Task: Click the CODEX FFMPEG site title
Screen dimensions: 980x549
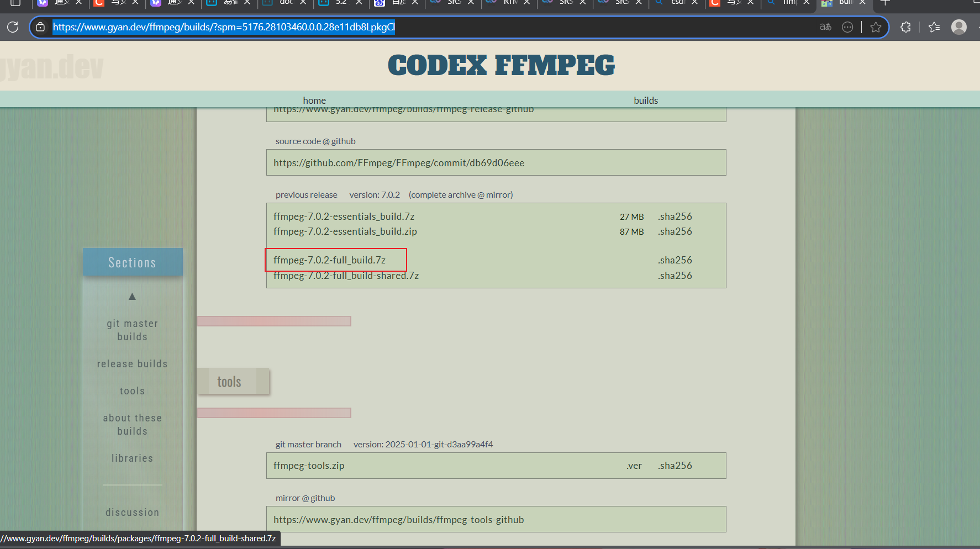Action: (x=501, y=65)
